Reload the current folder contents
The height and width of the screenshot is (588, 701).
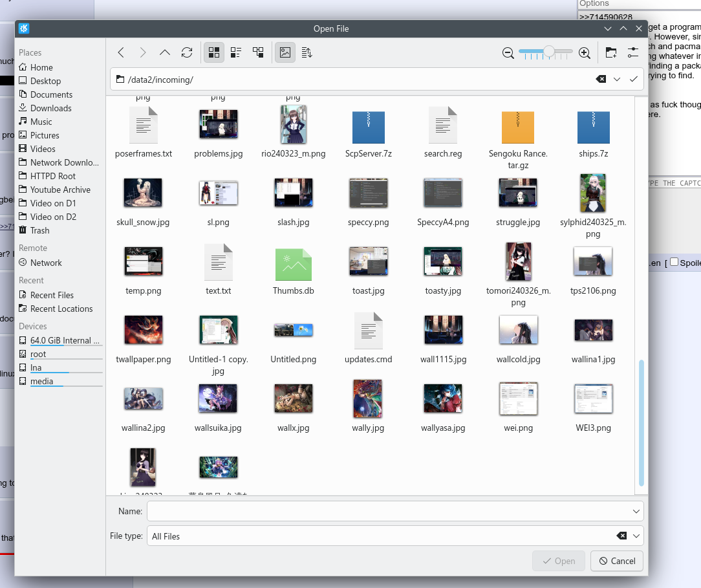187,53
